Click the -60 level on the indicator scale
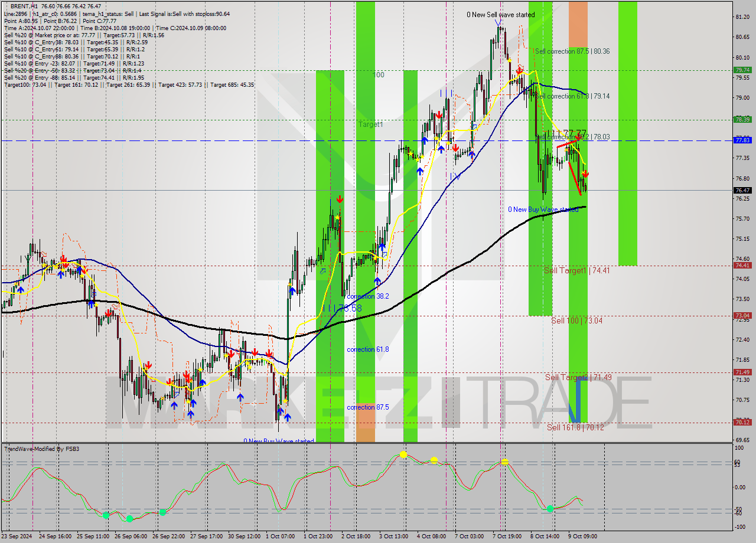 tap(739, 513)
